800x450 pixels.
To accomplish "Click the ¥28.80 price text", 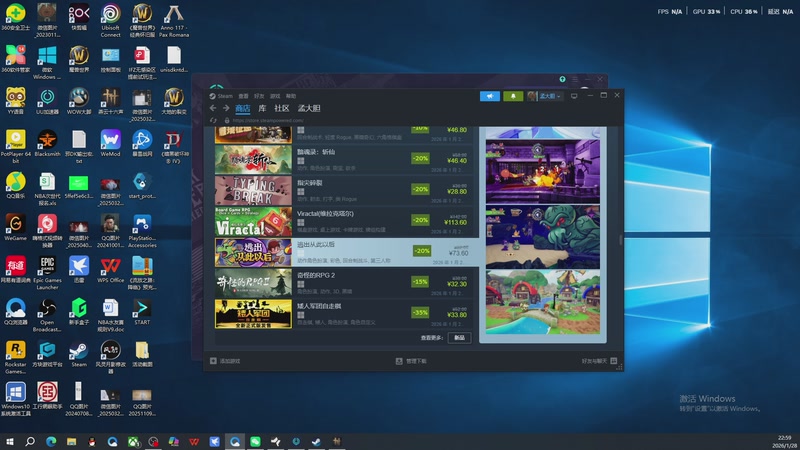I will tap(457, 192).
